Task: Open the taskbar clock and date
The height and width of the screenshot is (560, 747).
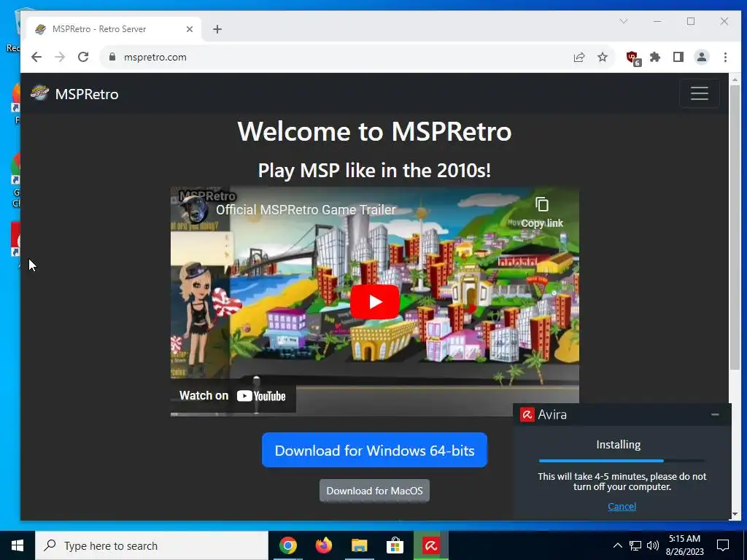Action: (x=684, y=545)
